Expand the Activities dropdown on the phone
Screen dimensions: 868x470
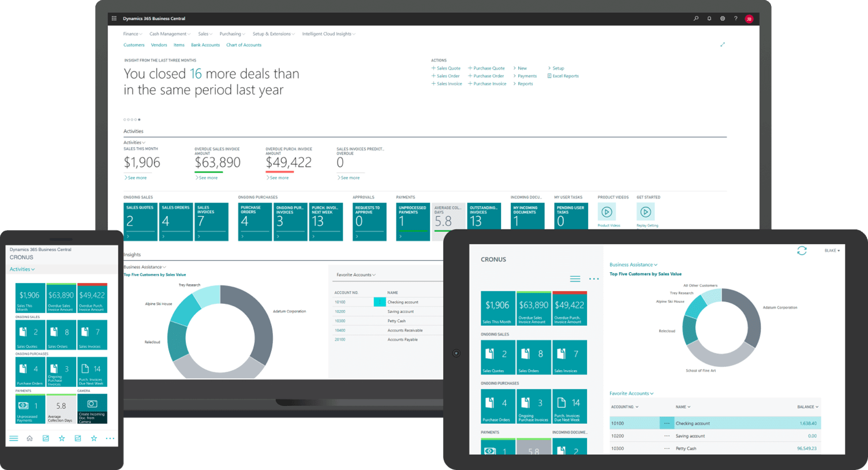click(22, 269)
